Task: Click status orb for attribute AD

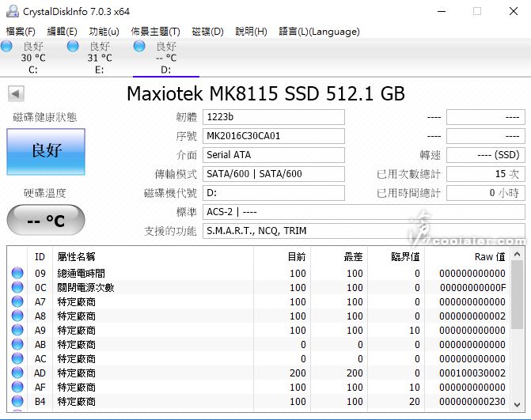Action: [x=17, y=373]
